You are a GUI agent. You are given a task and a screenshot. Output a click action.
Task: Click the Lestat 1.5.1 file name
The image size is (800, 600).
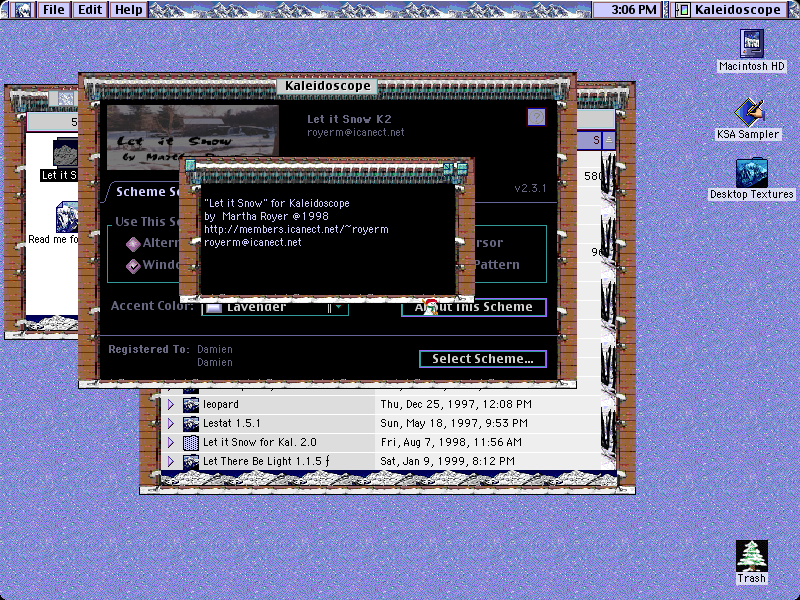(x=232, y=423)
